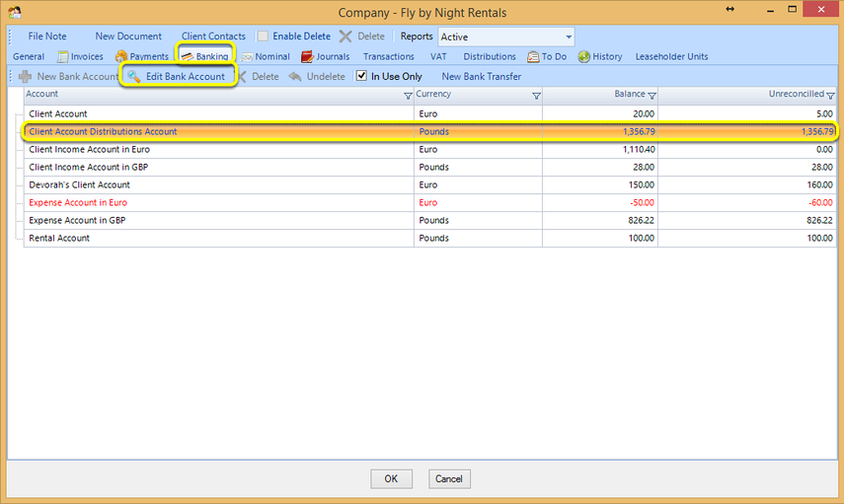
Task: Click the New Bank Account plus icon
Action: tap(25, 76)
